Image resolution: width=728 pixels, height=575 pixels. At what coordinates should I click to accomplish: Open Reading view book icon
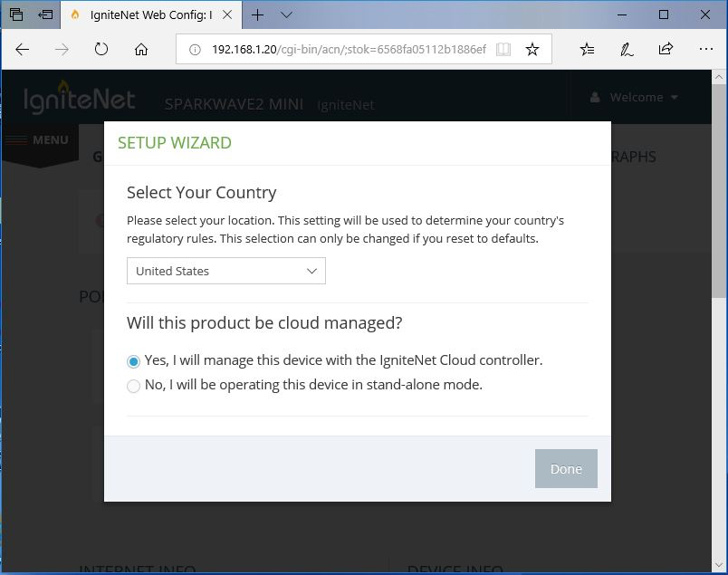[503, 49]
